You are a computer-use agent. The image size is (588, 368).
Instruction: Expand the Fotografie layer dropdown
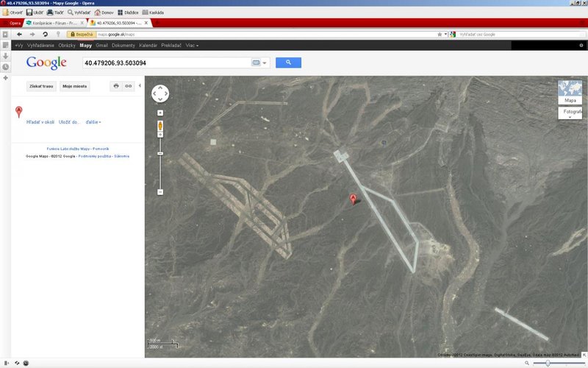pyautogui.click(x=570, y=114)
